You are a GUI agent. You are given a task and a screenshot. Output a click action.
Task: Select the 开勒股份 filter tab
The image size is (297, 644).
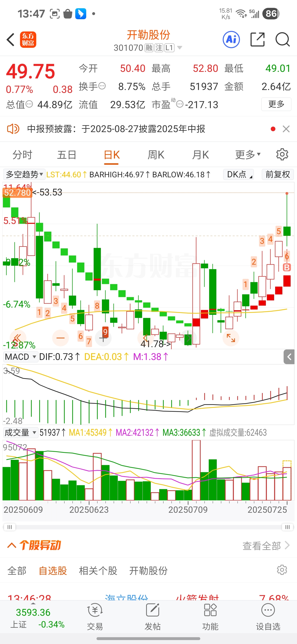tap(148, 571)
